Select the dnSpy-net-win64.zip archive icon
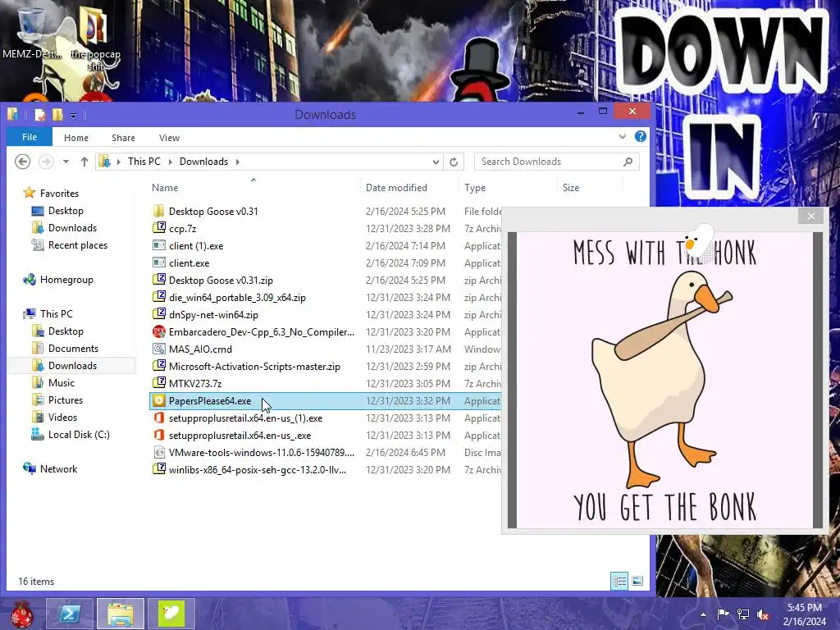 coord(158,314)
